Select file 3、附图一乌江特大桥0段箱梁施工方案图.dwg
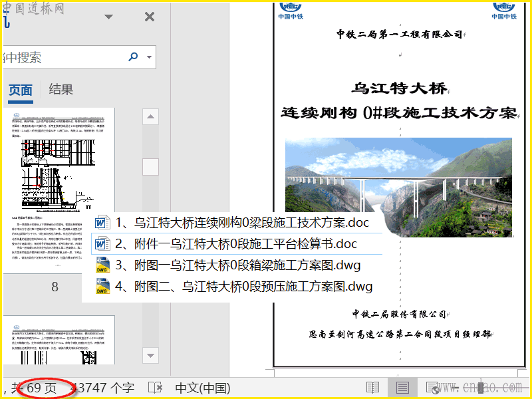The height and width of the screenshot is (399, 532). (x=237, y=265)
